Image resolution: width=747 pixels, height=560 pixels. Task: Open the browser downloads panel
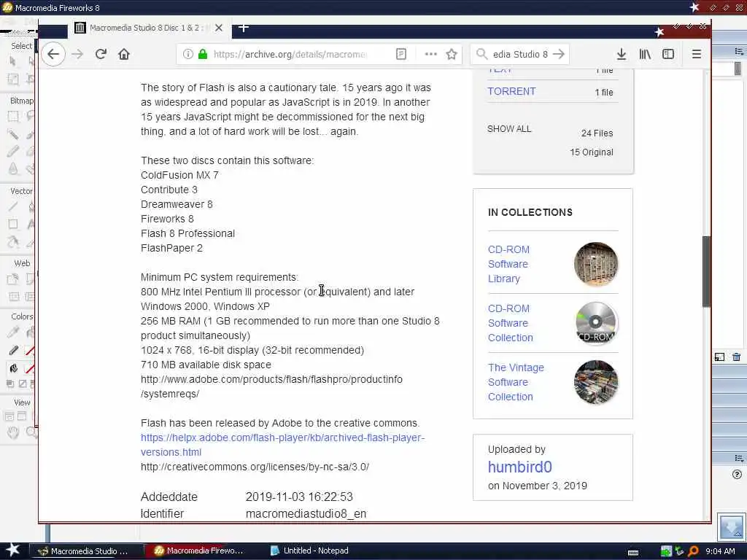(622, 54)
